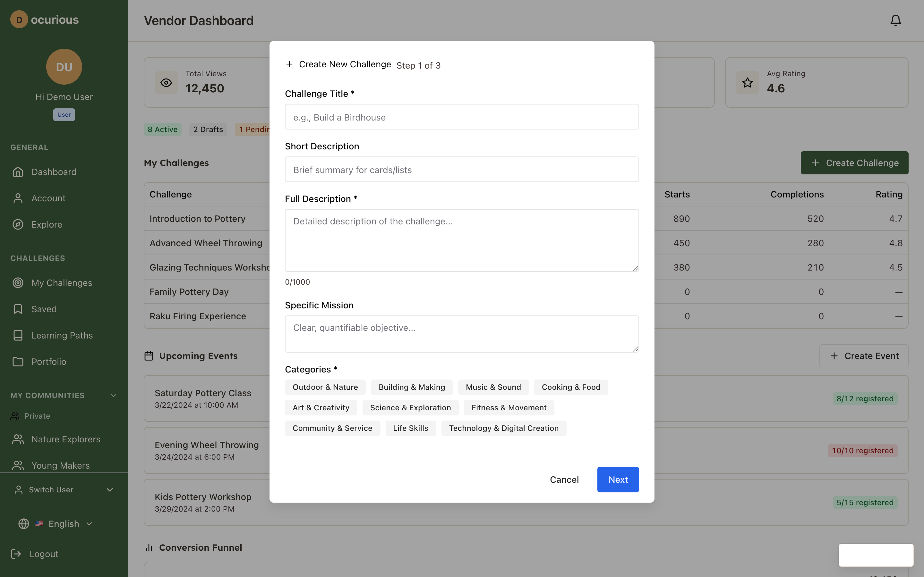The image size is (924, 577).
Task: Click the calendar icon next to Upcoming Events
Action: coord(149,356)
